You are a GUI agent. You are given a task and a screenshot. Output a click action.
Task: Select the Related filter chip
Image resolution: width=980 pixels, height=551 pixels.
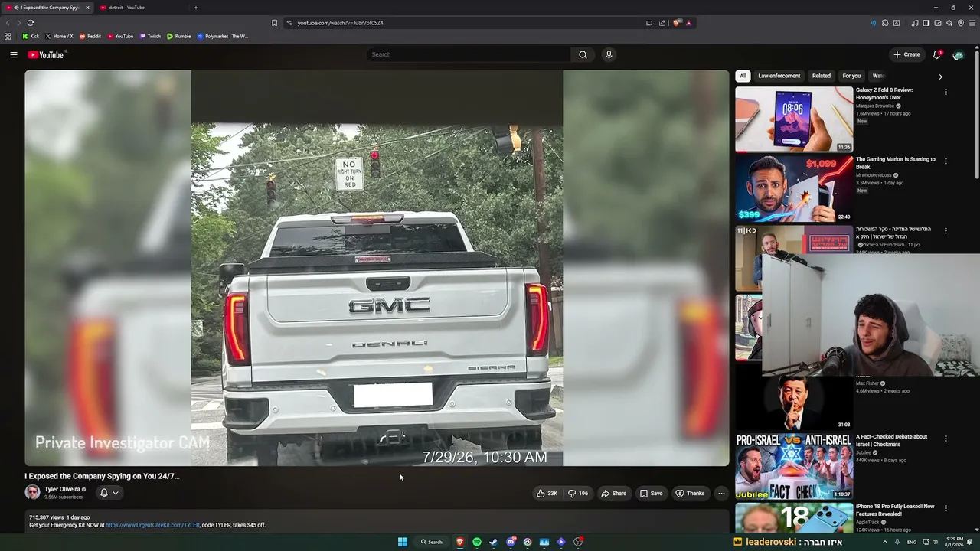pos(822,76)
